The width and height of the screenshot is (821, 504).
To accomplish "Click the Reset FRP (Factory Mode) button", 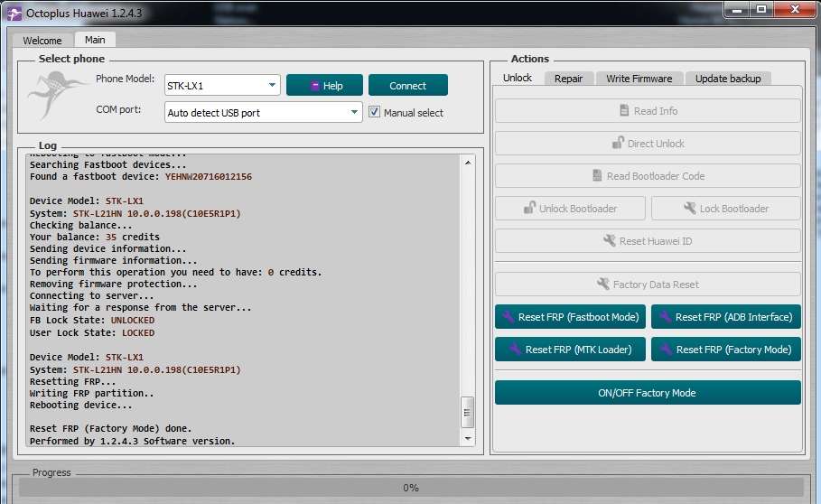I will (726, 349).
